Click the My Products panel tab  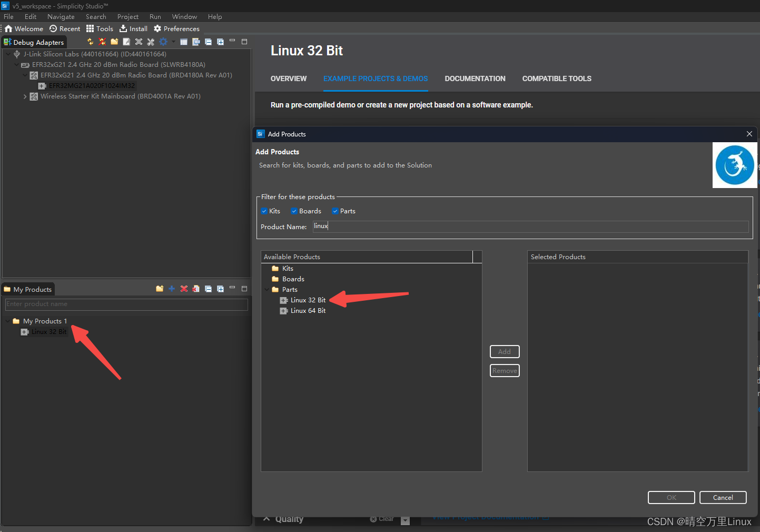[x=28, y=289]
